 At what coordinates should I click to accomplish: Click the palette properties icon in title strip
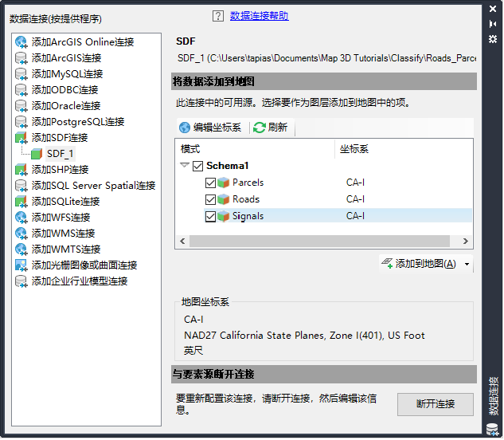pyautogui.click(x=493, y=39)
